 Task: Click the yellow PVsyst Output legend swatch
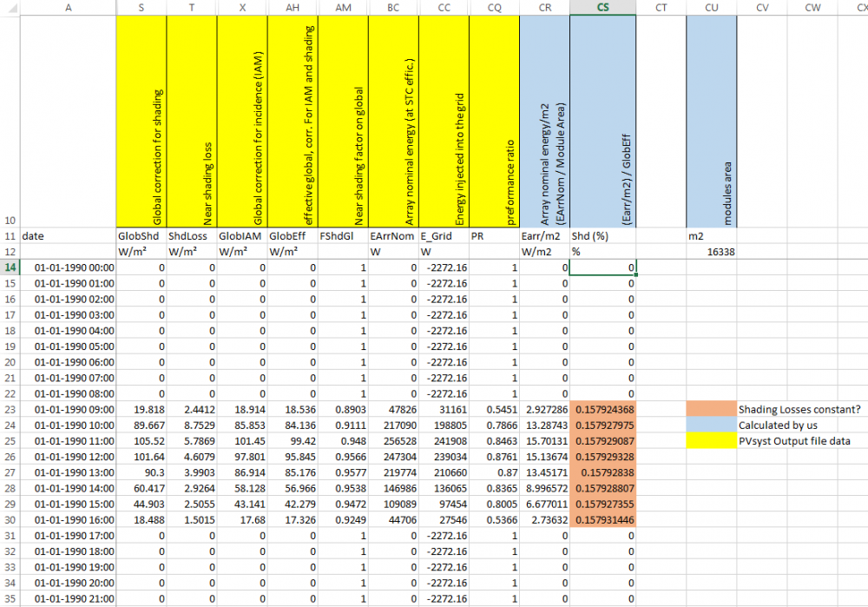(x=710, y=441)
